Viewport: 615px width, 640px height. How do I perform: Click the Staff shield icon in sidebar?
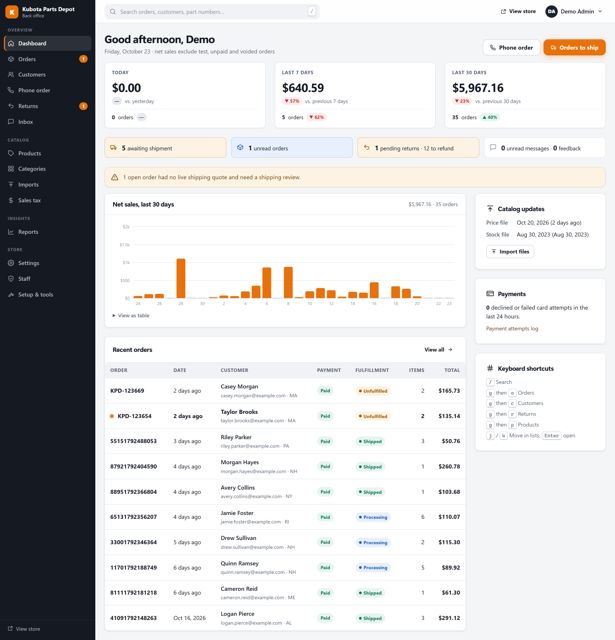(x=11, y=279)
